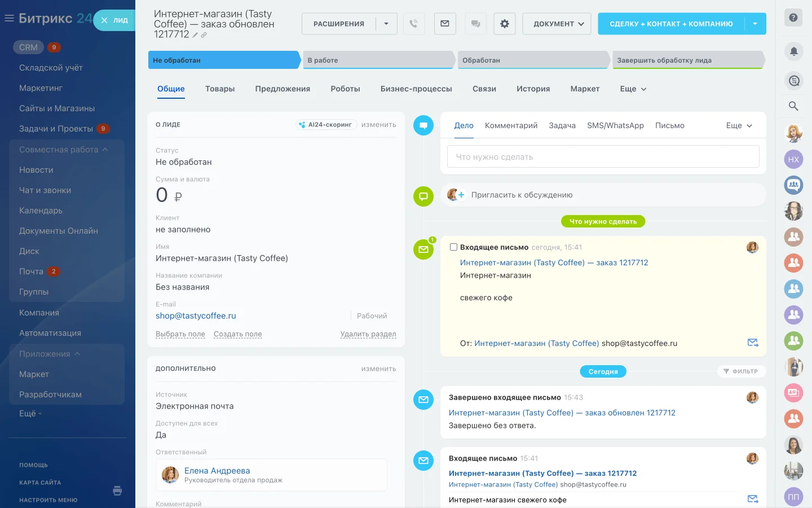The width and height of the screenshot is (812, 508).
Task: Click the phone call icon in header
Action: click(414, 24)
